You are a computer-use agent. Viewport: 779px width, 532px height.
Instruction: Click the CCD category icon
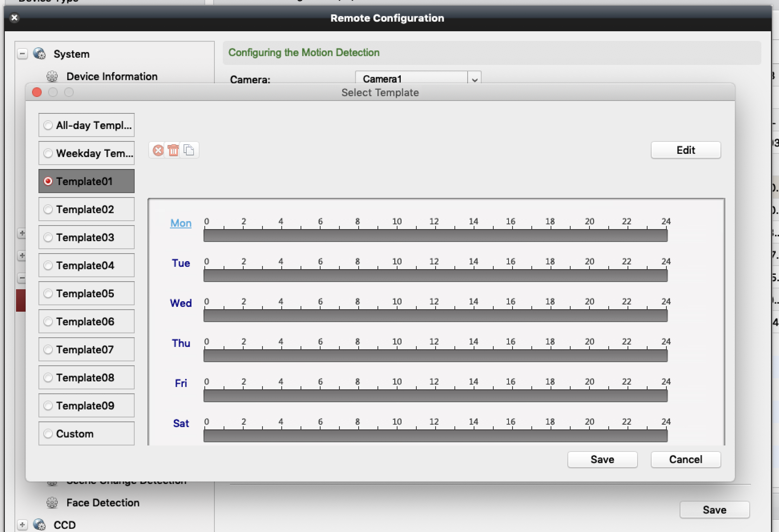click(38, 525)
